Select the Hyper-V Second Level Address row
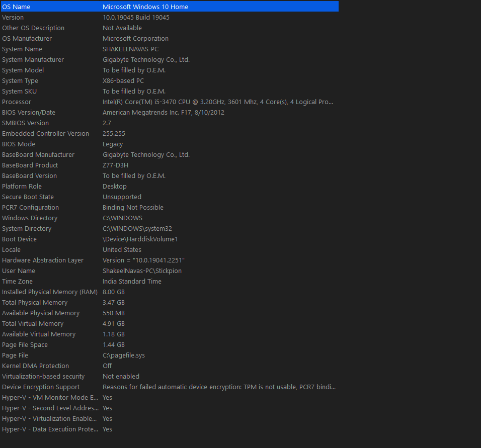Image resolution: width=481 pixels, height=448 pixels. click(170, 408)
